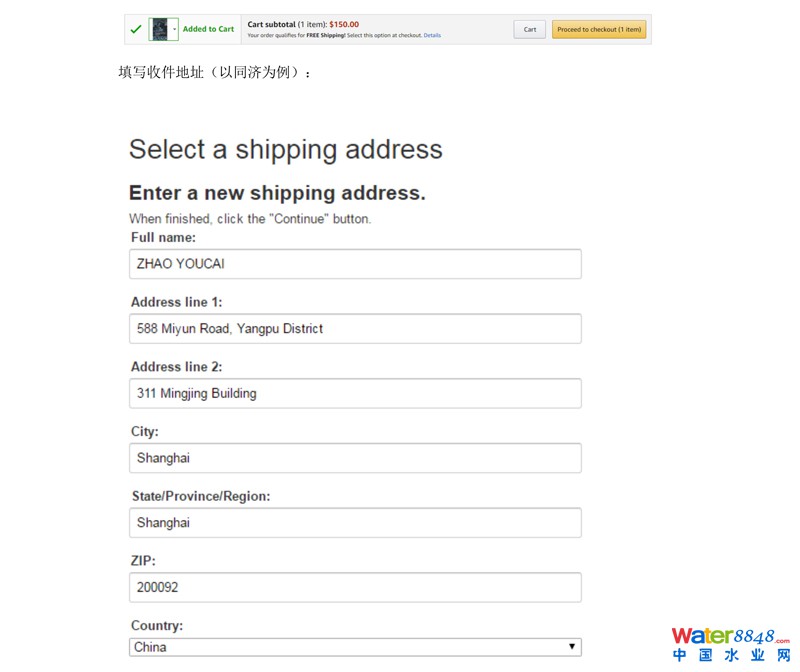Screen dimensions: 800x672
Task: Focus the ZIP code field
Action: click(356, 587)
